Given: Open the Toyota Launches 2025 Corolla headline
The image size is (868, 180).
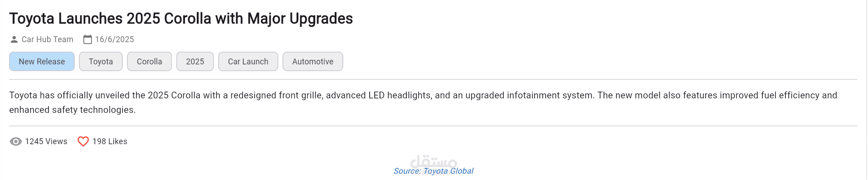Looking at the screenshot, I should [x=181, y=19].
